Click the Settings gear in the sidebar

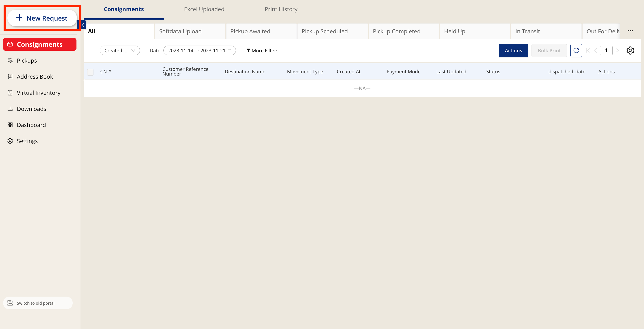10,141
